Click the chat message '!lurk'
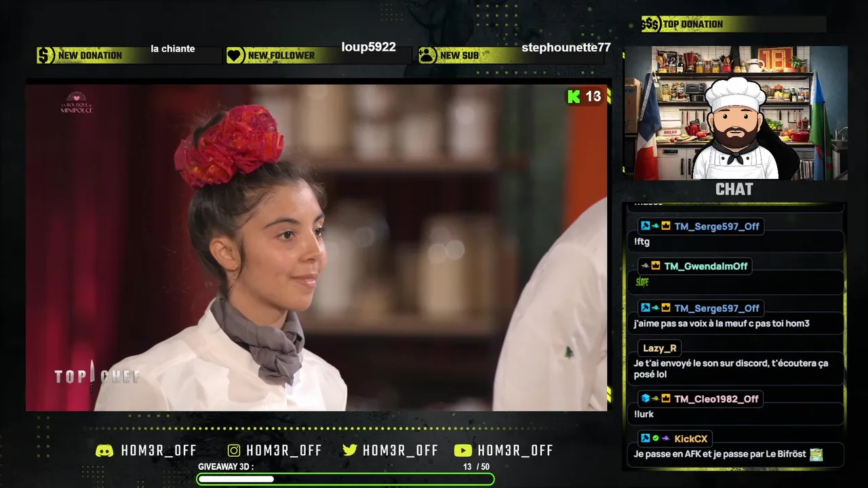Image resolution: width=868 pixels, height=488 pixels. click(x=644, y=414)
